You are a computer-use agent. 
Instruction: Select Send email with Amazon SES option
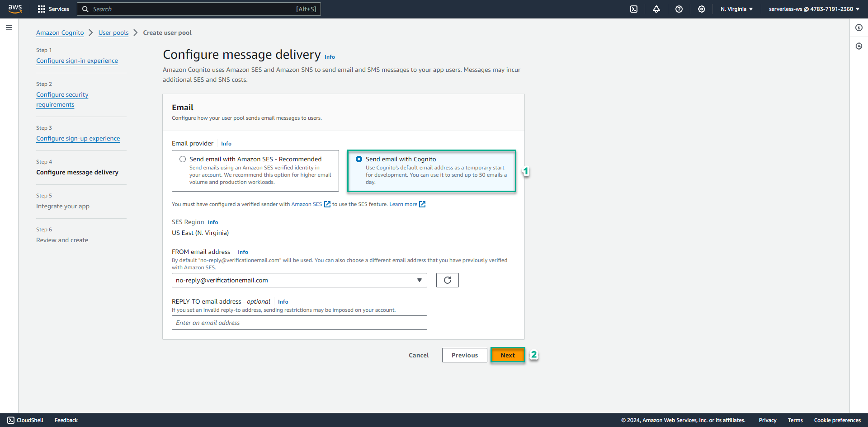tap(183, 159)
